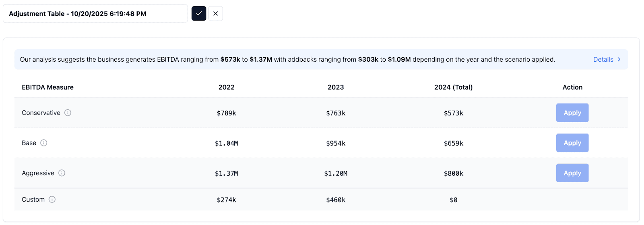Viewport: 644px width, 225px height.
Task: Select the $789k Conservative 2022 value
Action: tap(227, 113)
